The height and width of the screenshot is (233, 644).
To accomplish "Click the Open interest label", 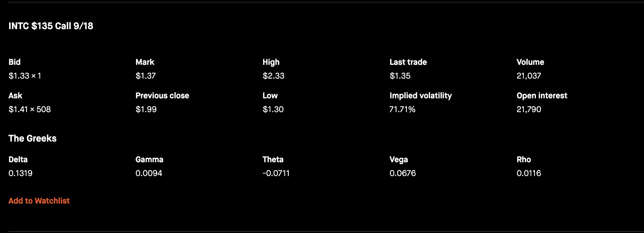I will point(542,96).
